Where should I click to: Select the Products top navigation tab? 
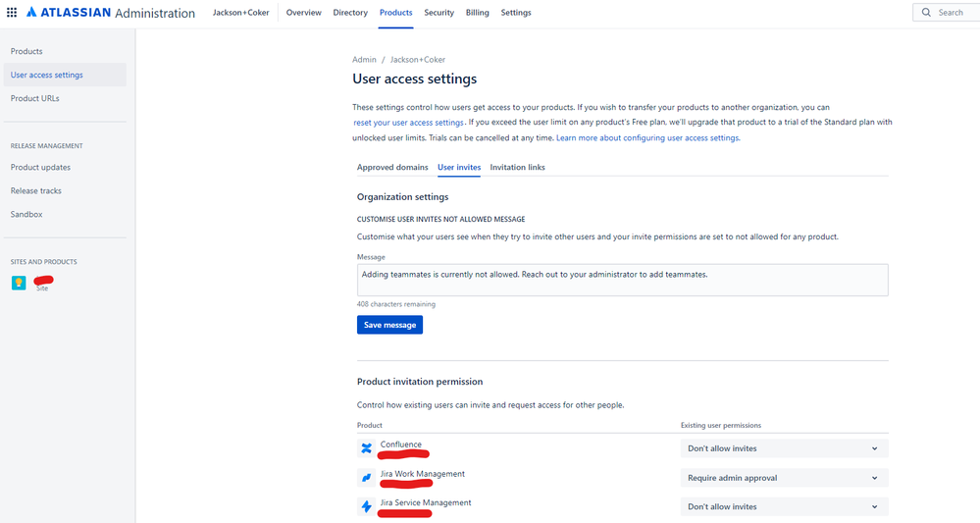395,13
